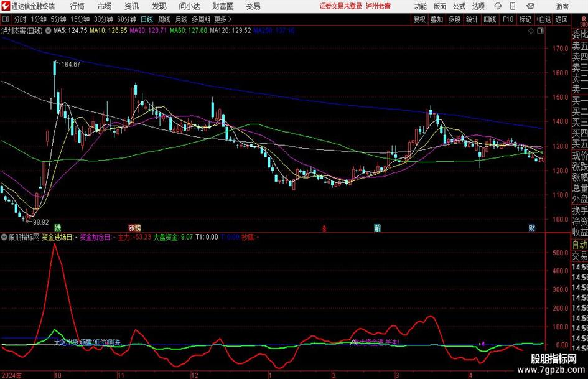
Task: Expand the 更多 periods chevron
Action: tap(223, 19)
